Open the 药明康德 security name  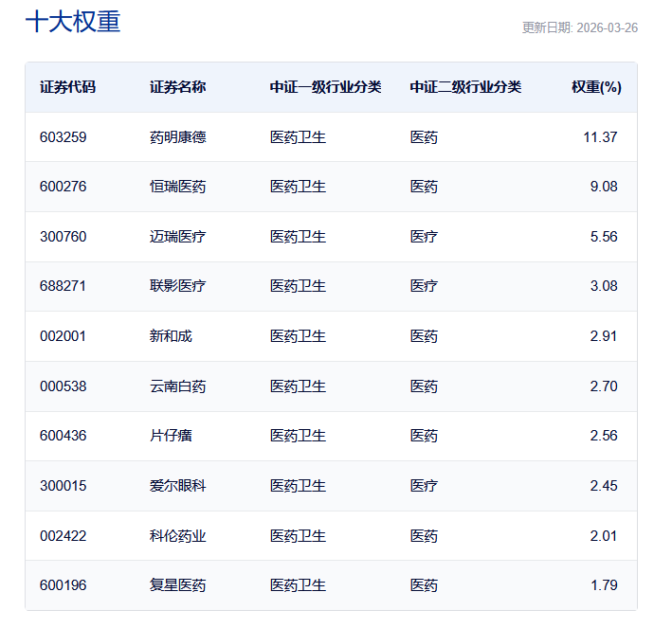coord(177,137)
